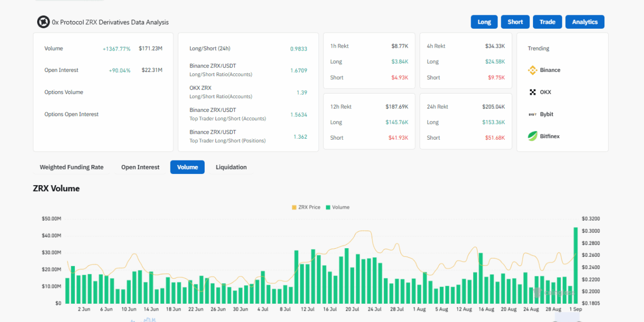This screenshot has width=644, height=322.
Task: Click 24h Rekt short value $51.68K
Action: [x=495, y=138]
